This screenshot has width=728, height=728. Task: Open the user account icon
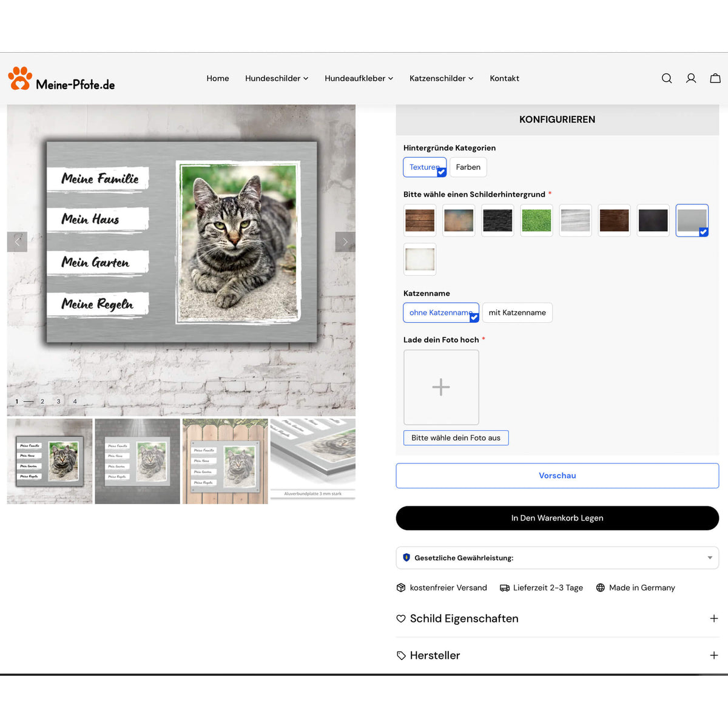point(691,78)
